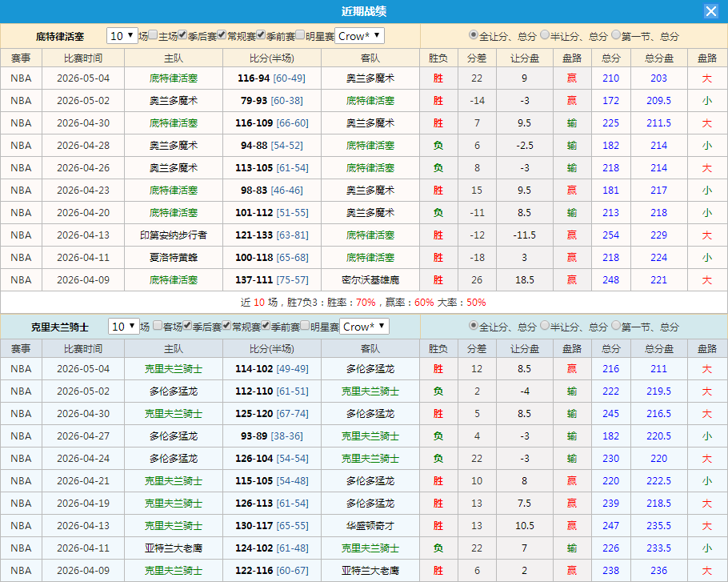This screenshot has width=728, height=582.
Task: Uncheck 常规赛 in the 底特律活塞 filter row
Action: pos(222,35)
